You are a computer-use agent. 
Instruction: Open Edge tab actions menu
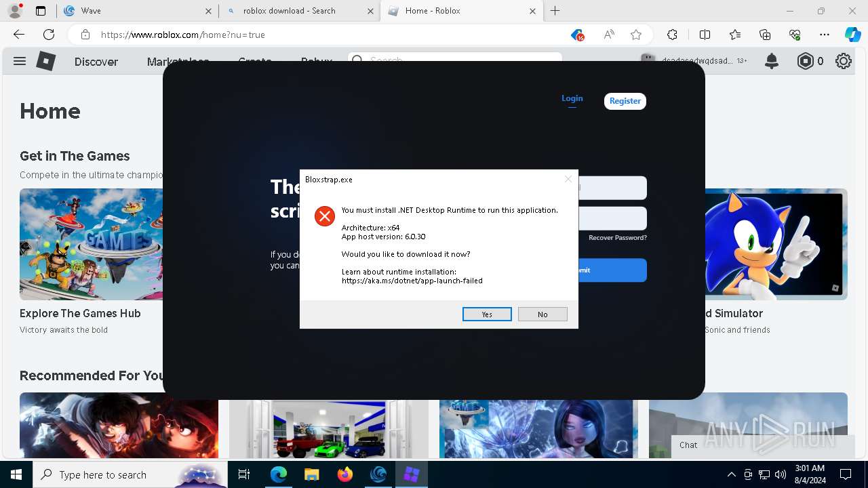tap(41, 11)
